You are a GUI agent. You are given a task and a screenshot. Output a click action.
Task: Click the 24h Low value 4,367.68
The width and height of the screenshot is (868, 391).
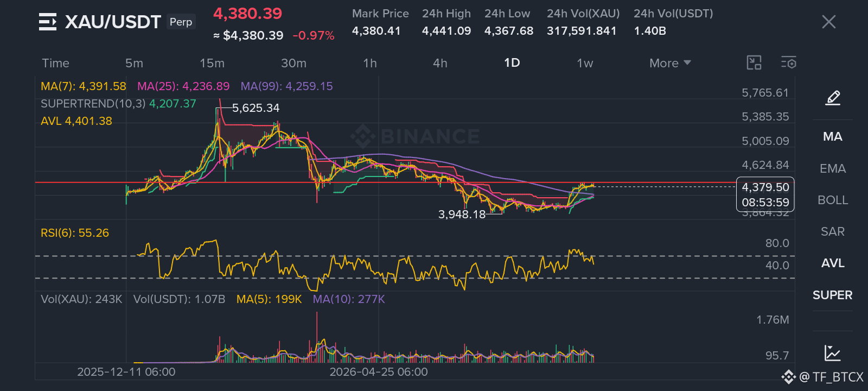tap(509, 31)
